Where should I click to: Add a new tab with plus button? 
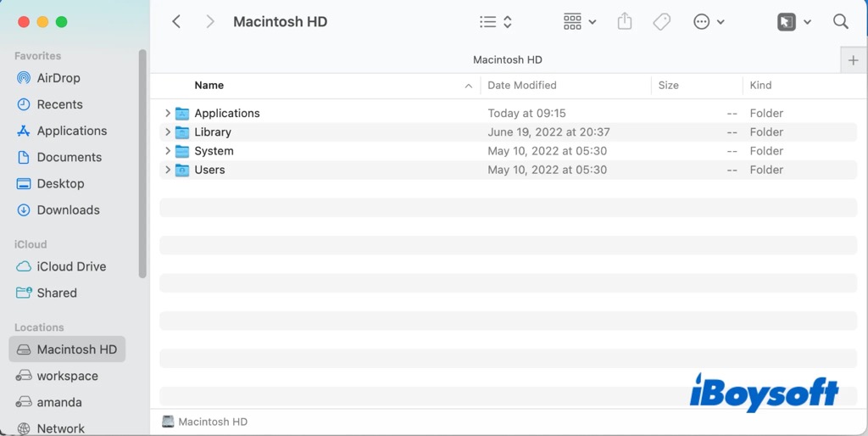[x=853, y=60]
